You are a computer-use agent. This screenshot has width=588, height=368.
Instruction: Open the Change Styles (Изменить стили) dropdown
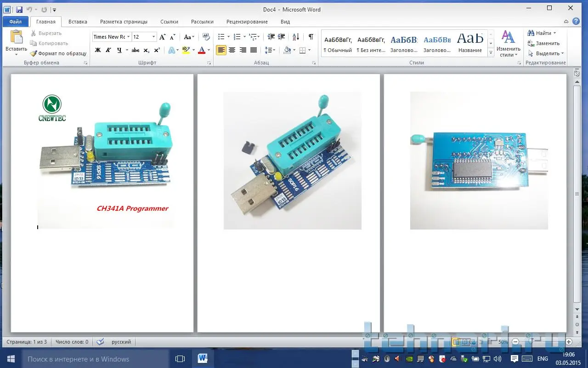pyautogui.click(x=509, y=43)
